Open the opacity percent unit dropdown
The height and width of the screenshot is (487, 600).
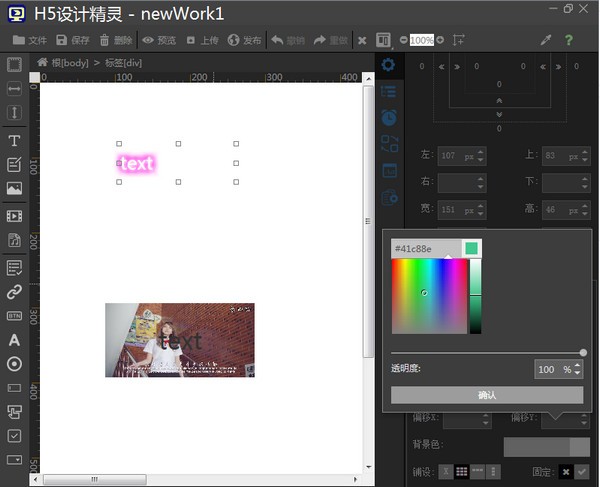coord(567,370)
